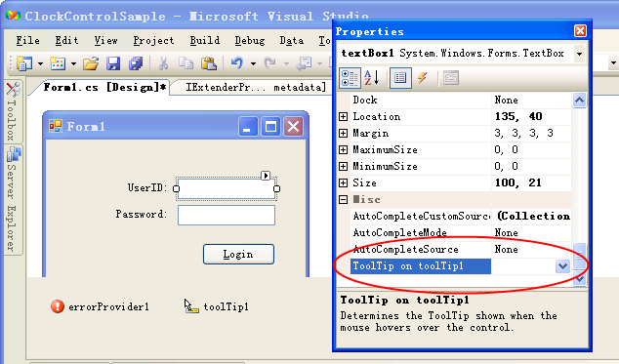
Task: Click the Paste clipboard icon
Action: pos(208,63)
